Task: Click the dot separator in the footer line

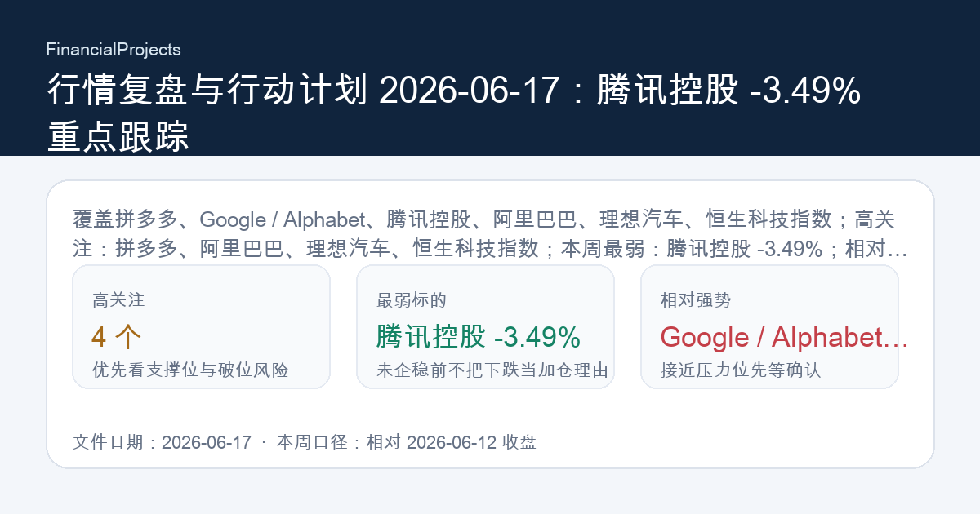Action: (x=264, y=442)
